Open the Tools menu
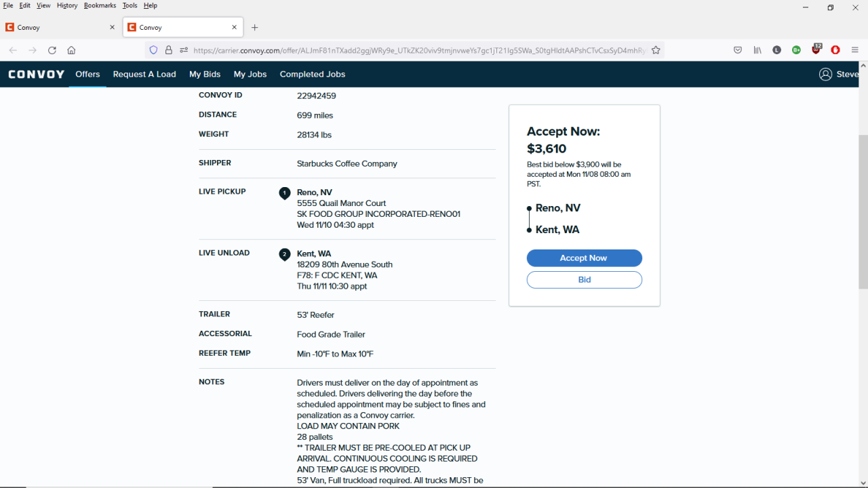This screenshot has width=868, height=488. pyautogui.click(x=130, y=5)
